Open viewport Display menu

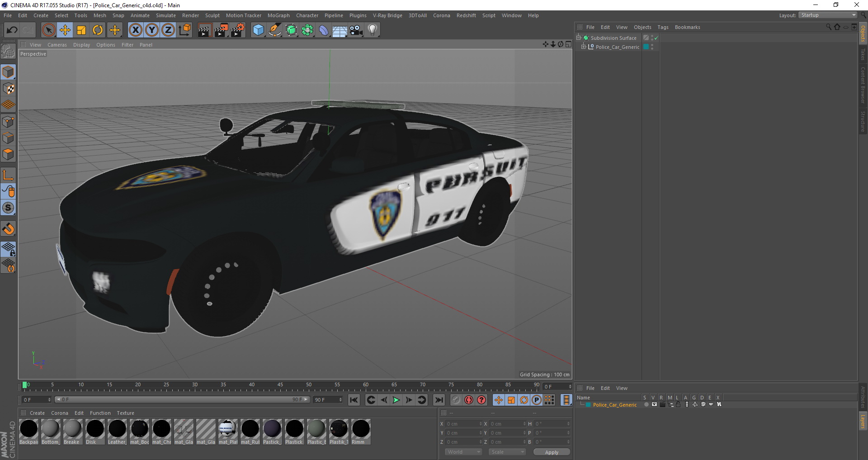point(81,45)
